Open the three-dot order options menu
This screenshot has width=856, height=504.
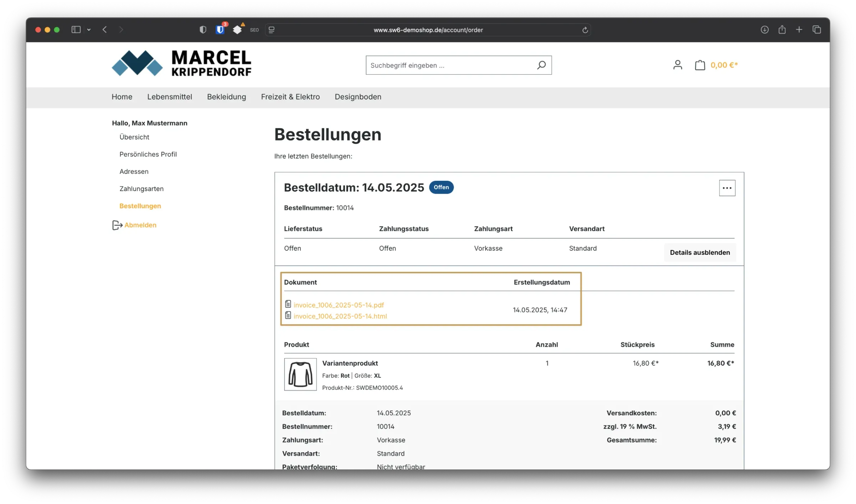coord(727,188)
